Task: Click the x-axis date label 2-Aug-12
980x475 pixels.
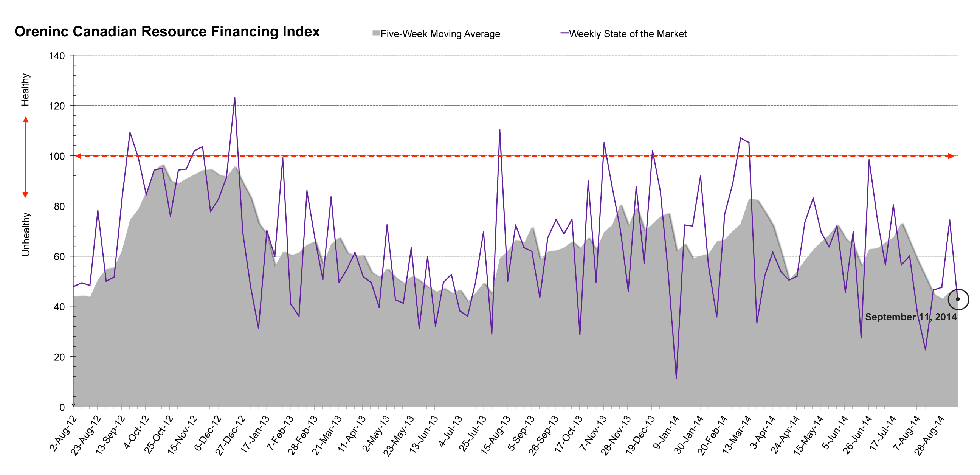Action: (64, 433)
